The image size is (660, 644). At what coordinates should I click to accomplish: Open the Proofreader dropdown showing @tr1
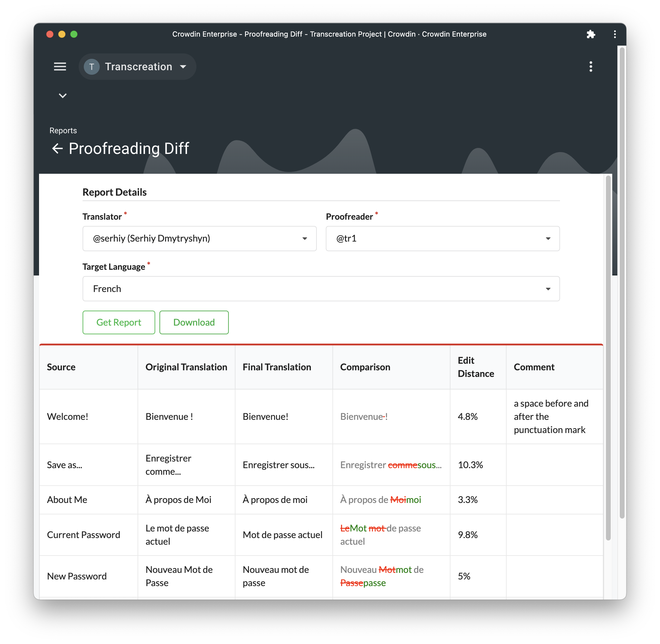tap(442, 239)
